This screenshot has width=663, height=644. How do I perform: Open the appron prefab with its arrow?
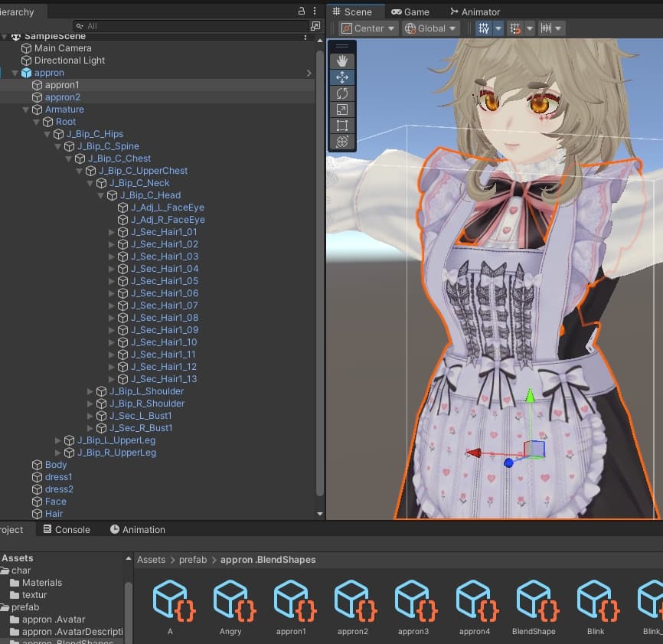coord(309,74)
